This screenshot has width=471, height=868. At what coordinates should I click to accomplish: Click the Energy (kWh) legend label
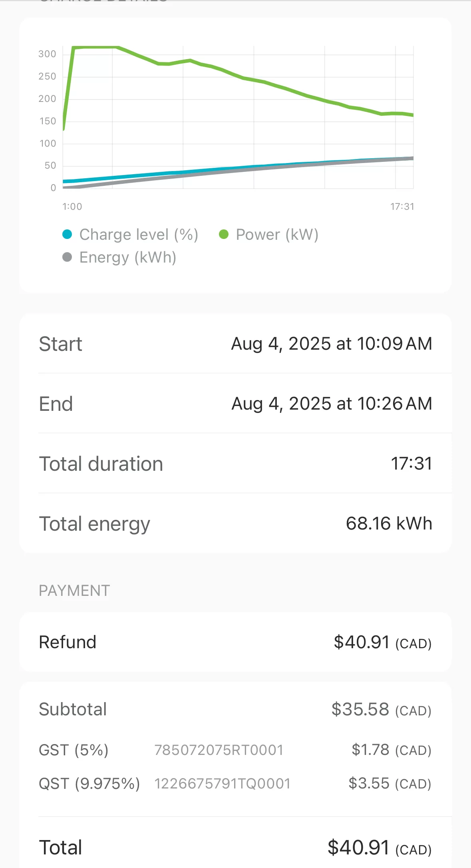[128, 257]
